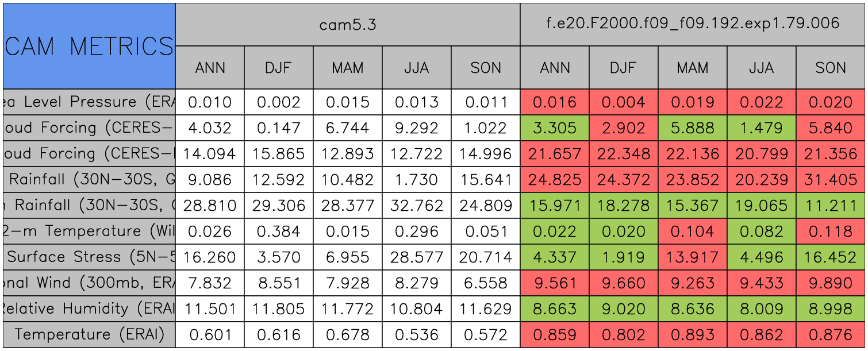Open the Sea Level Pressure row label
Image resolution: width=868 pixels, height=351 pixels.
(89, 102)
